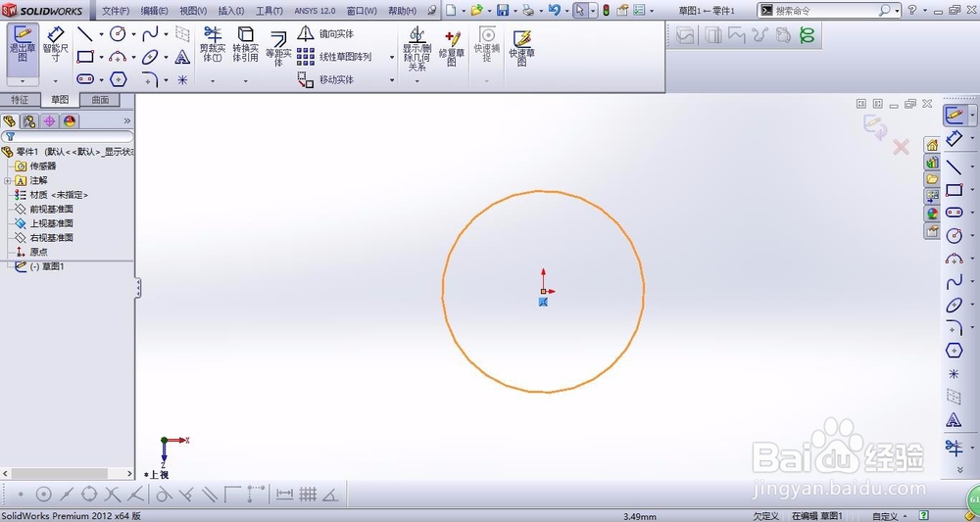Select the Corner Rectangle tool in the ribbon
This screenshot has width=980, height=522.
[85, 57]
